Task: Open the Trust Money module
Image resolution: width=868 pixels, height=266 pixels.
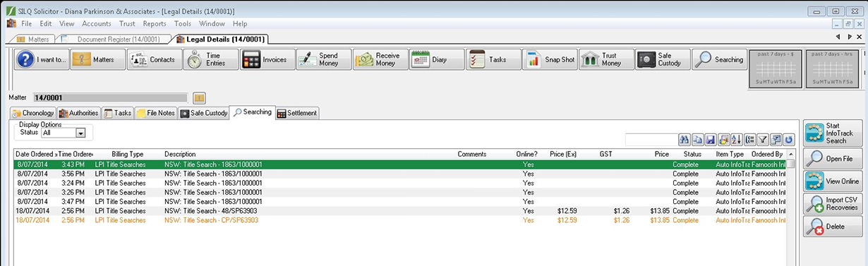Action: click(606, 60)
